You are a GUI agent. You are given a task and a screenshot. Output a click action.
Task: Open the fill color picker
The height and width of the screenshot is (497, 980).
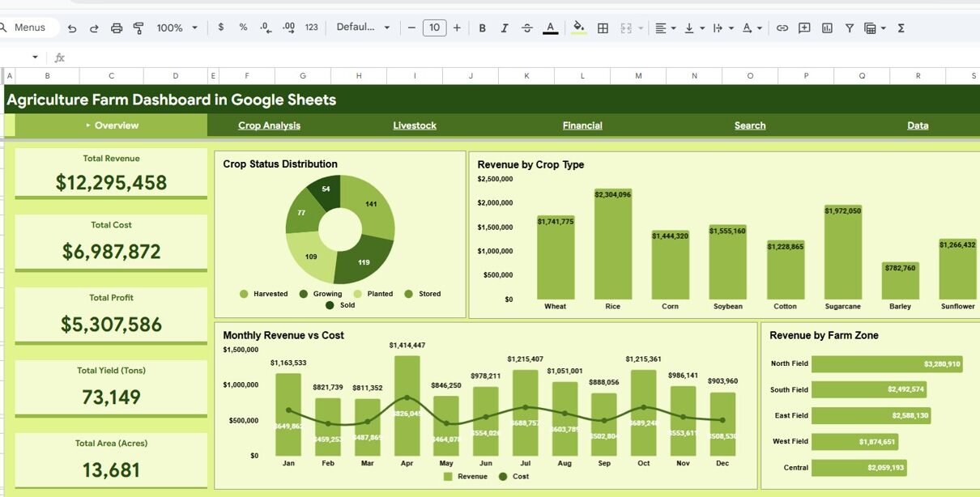578,28
